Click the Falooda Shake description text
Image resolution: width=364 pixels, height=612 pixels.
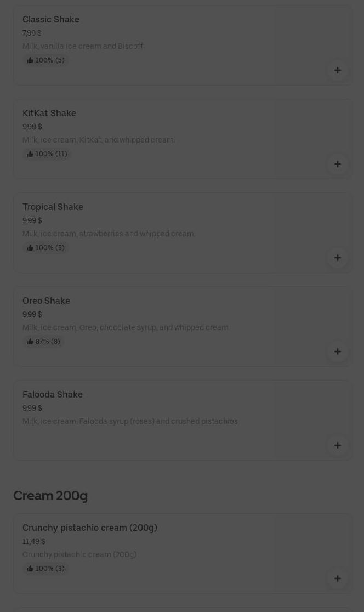pyautogui.click(x=130, y=421)
